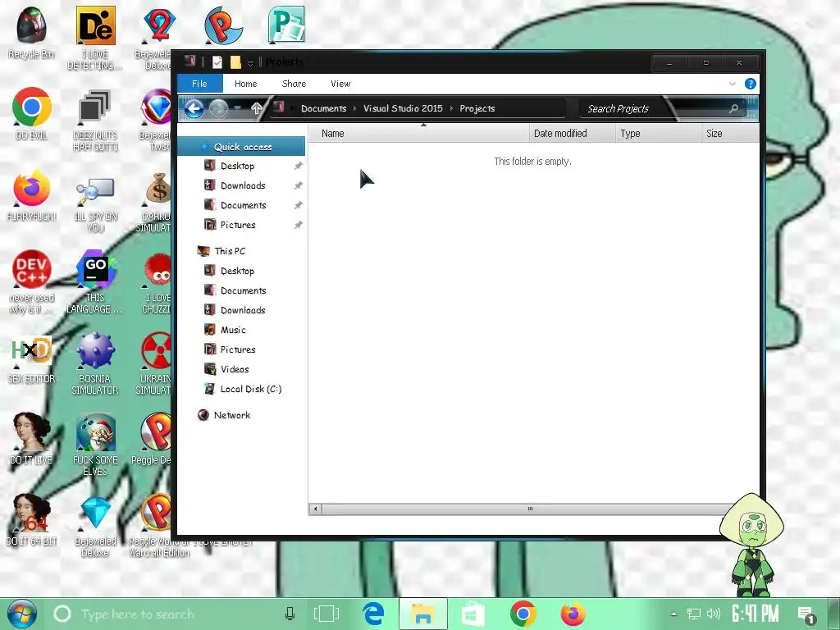Open Task View on taskbar
Viewport: 840px width, 630px height.
click(x=326, y=614)
